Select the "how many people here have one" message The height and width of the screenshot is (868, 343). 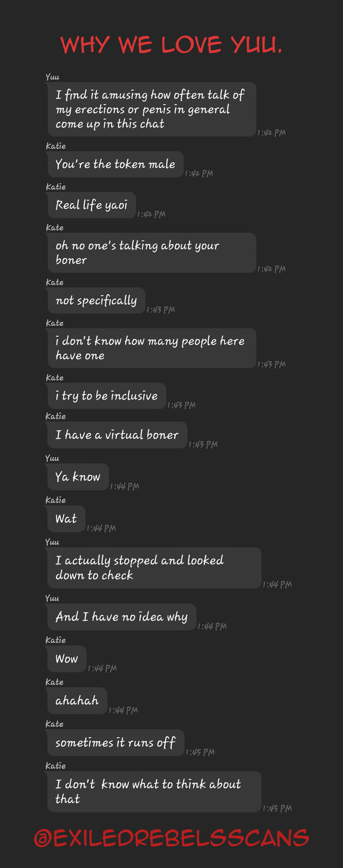pyautogui.click(x=151, y=348)
